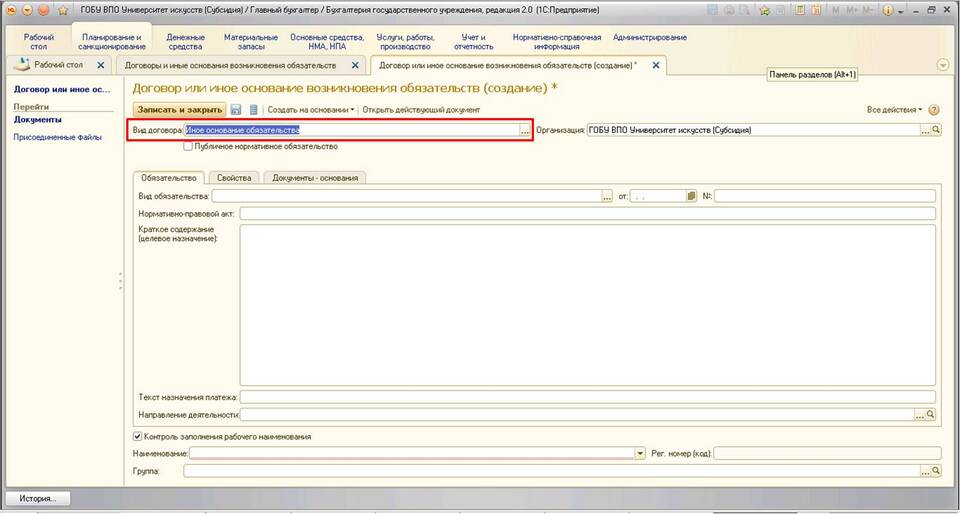Click Краткое содержание text area
The width and height of the screenshot is (960, 514).
click(588, 305)
